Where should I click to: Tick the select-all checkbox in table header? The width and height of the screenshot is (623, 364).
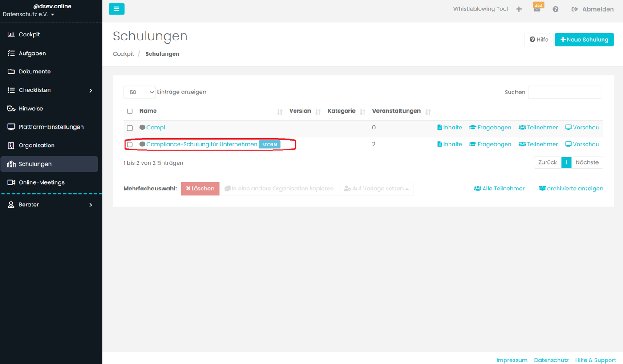[130, 111]
